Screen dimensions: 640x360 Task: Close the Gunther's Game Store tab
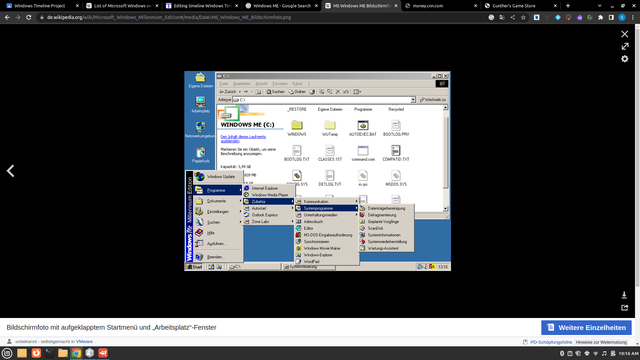[x=555, y=6]
